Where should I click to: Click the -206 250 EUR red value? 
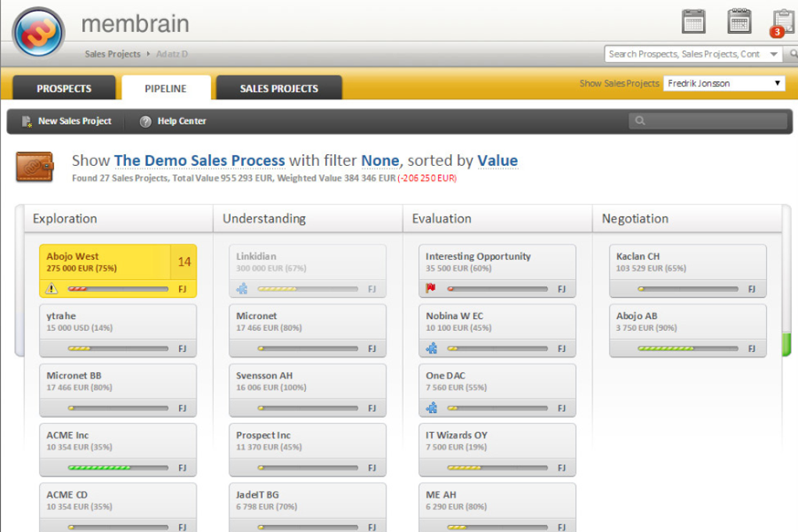[x=427, y=178]
